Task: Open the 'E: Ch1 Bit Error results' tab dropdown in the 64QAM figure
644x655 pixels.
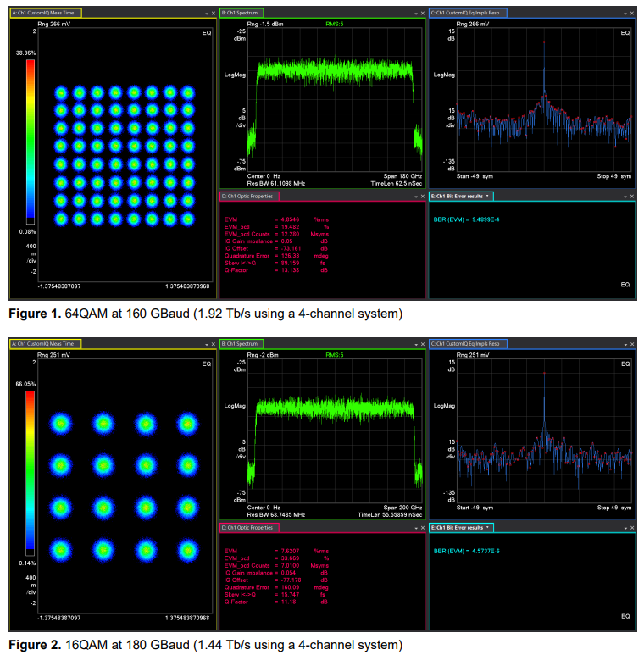Action: click(488, 197)
